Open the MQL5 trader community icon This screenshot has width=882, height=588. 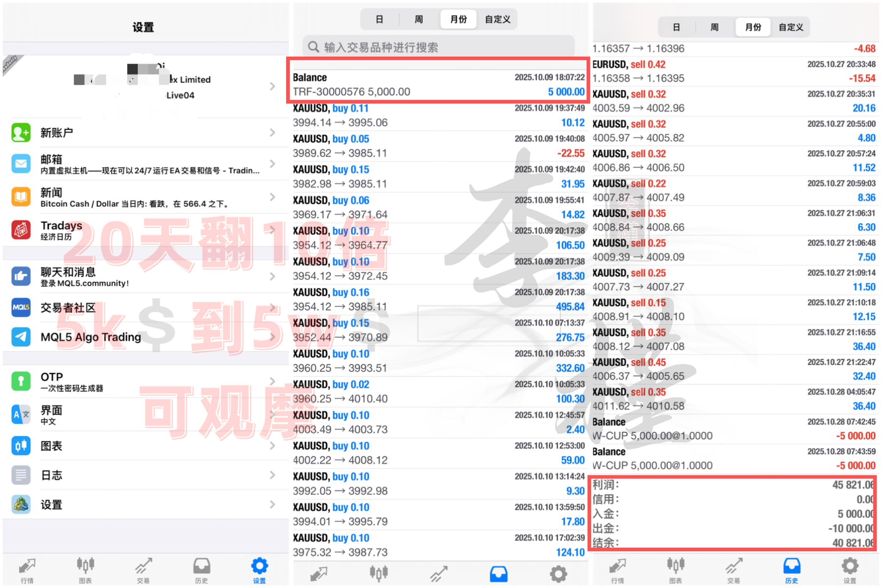tap(21, 307)
